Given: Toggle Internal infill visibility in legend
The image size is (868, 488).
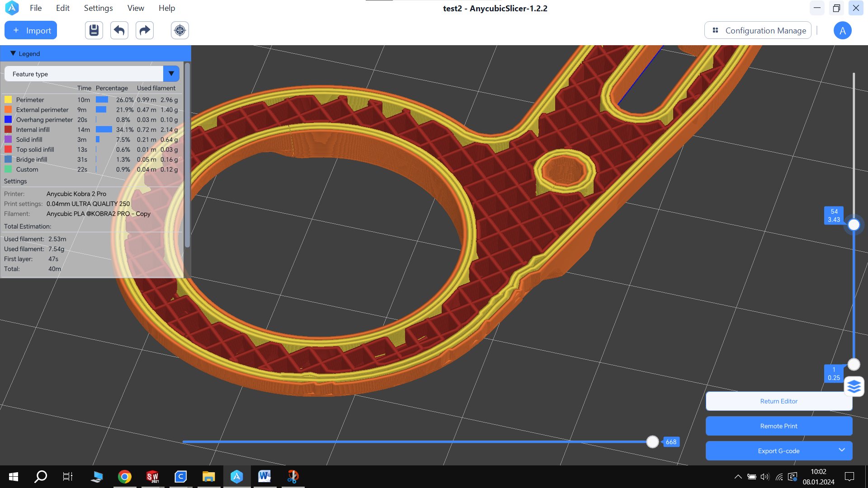Looking at the screenshot, I should (8, 130).
